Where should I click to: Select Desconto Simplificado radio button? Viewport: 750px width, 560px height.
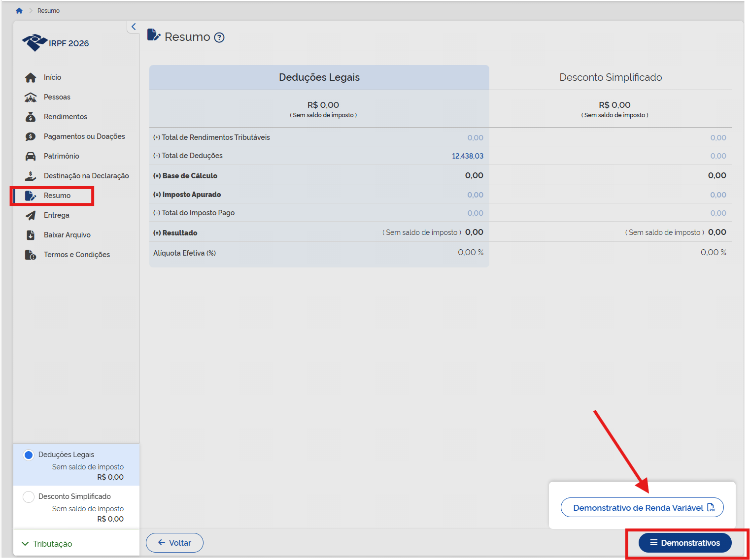pos(29,496)
